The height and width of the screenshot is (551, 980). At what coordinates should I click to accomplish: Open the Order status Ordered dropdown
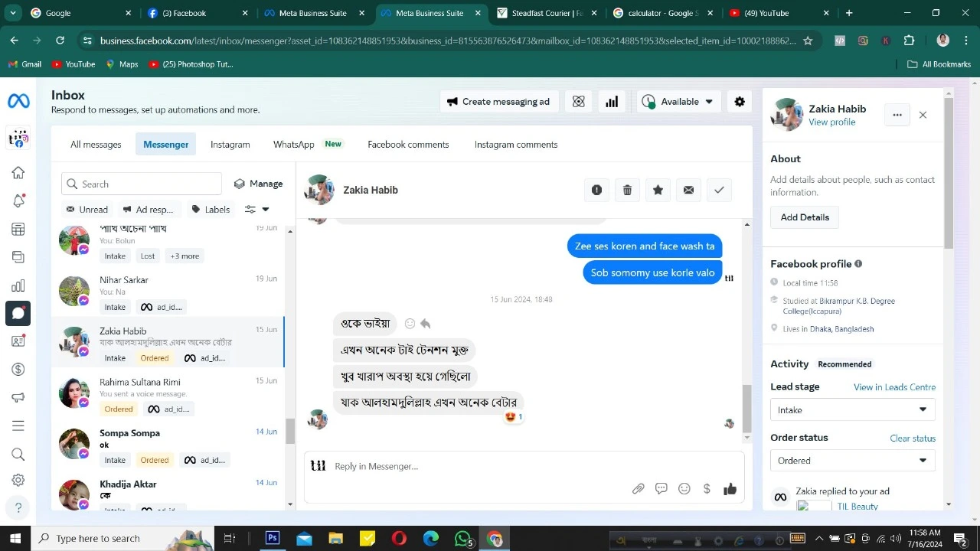(853, 460)
